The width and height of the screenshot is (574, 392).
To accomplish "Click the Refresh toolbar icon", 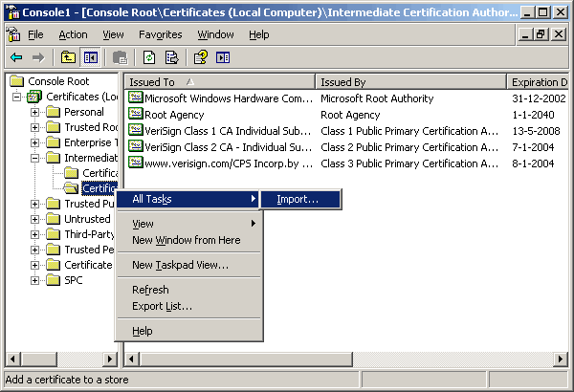I will coord(149,57).
